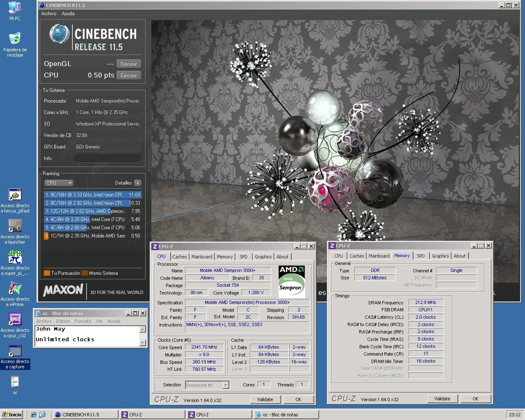Select the oc text file icon
525x420 pixels.
click(x=15, y=382)
